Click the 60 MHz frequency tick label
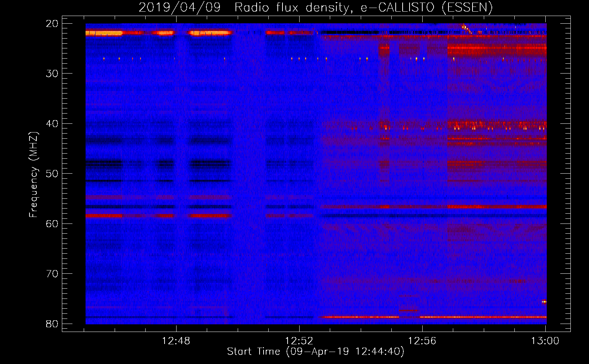This screenshot has width=589, height=364. coord(52,224)
